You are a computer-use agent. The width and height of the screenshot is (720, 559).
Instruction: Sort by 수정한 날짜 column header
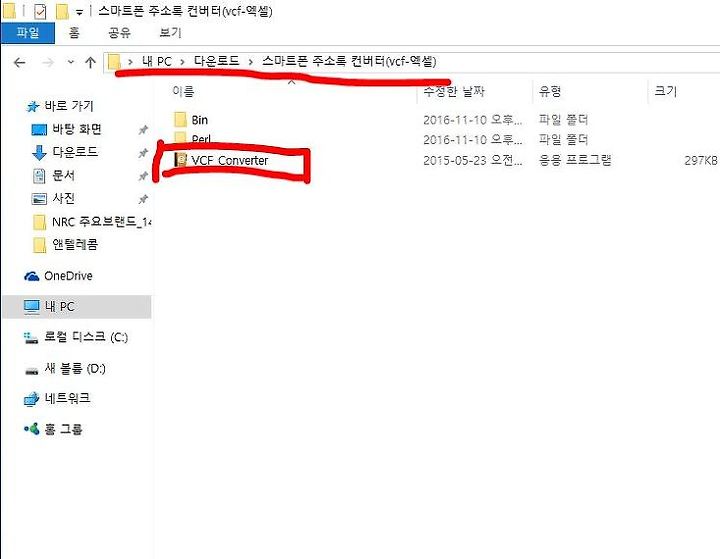pyautogui.click(x=454, y=91)
